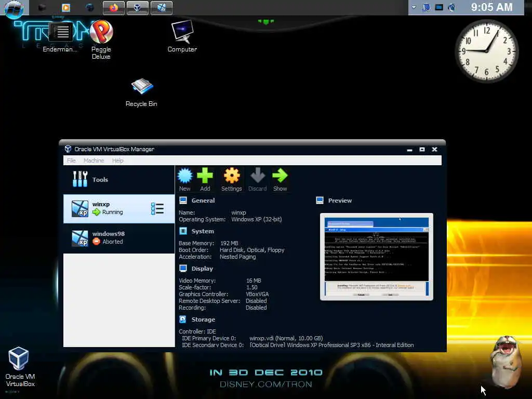Click the analog clock desktop gadget
This screenshot has height=399, width=532.
point(486,51)
